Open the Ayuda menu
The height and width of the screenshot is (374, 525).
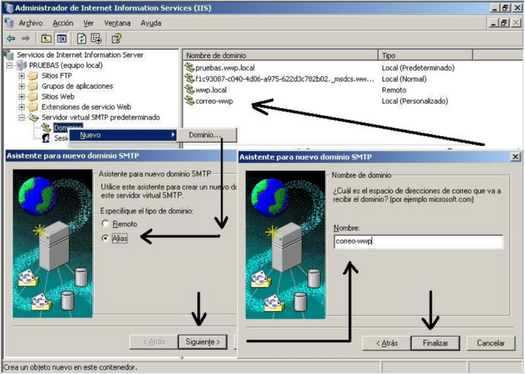pyautogui.click(x=151, y=23)
